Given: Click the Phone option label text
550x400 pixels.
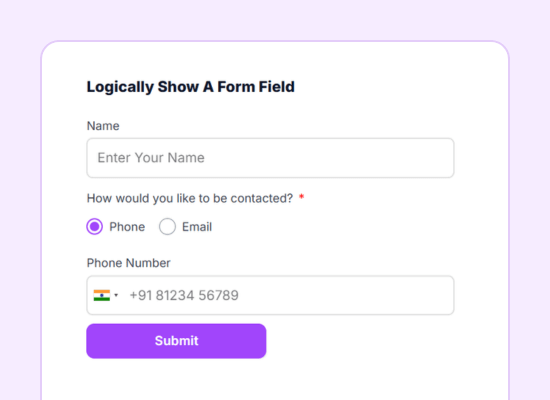Looking at the screenshot, I should (x=127, y=227).
